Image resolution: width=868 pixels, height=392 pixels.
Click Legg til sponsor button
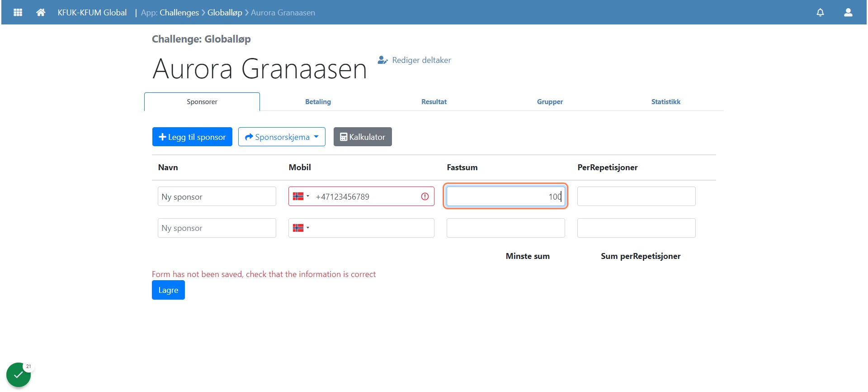192,137
